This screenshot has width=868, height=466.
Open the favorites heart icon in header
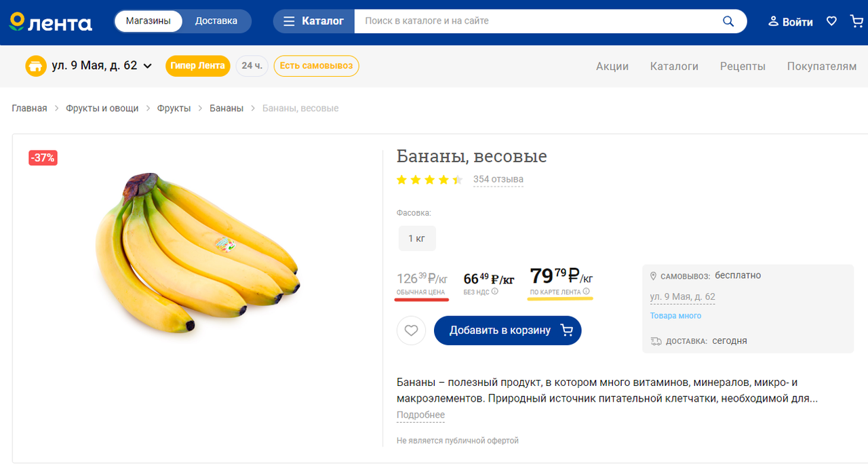[x=831, y=22]
